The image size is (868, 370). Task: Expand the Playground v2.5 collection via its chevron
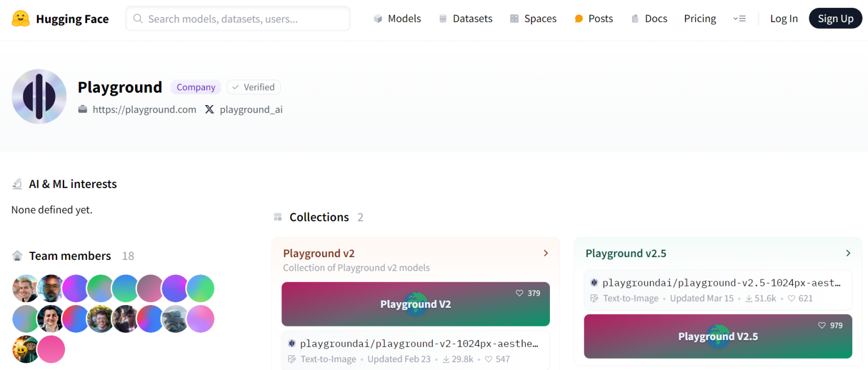click(x=848, y=253)
